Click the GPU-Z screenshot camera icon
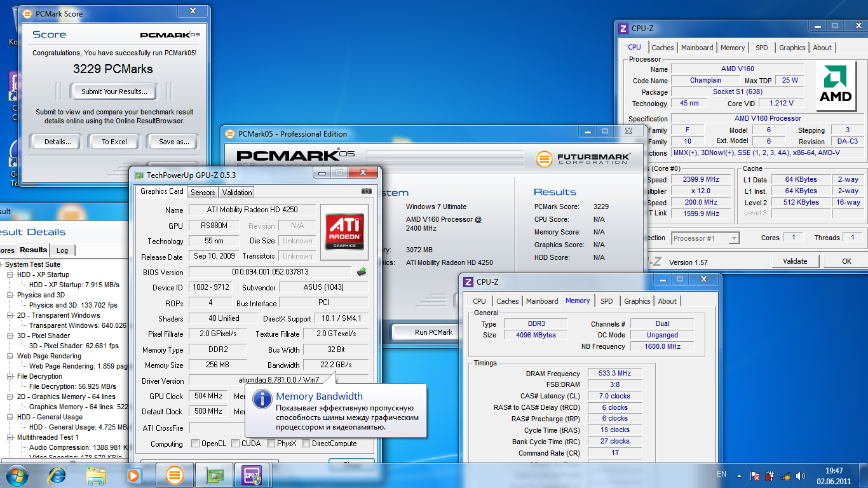 (366, 191)
